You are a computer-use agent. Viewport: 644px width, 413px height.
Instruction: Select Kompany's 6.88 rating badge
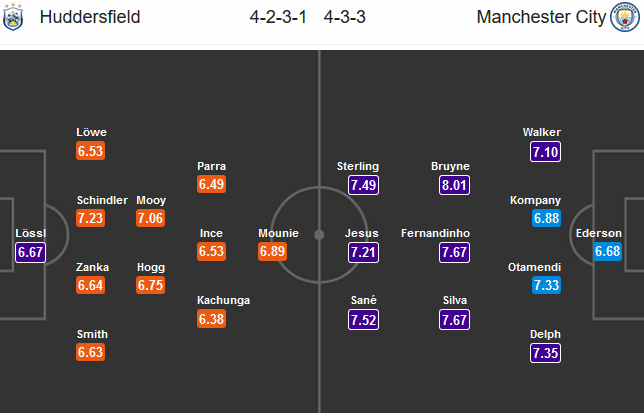pyautogui.click(x=546, y=218)
